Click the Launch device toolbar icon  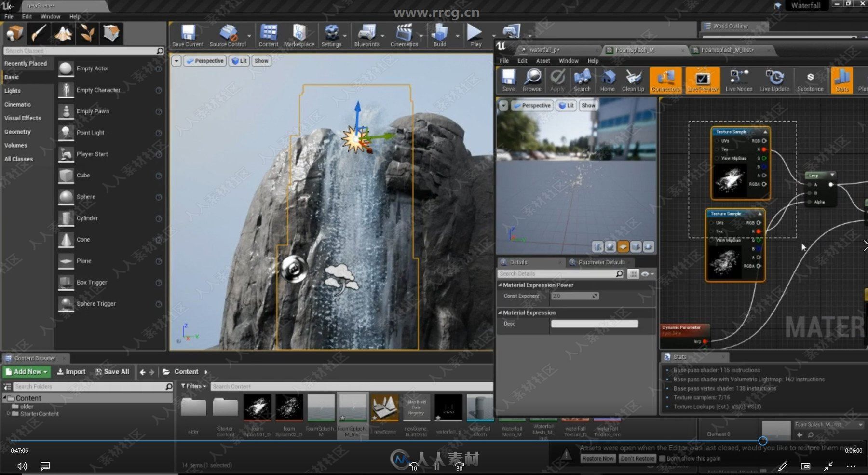(511, 32)
